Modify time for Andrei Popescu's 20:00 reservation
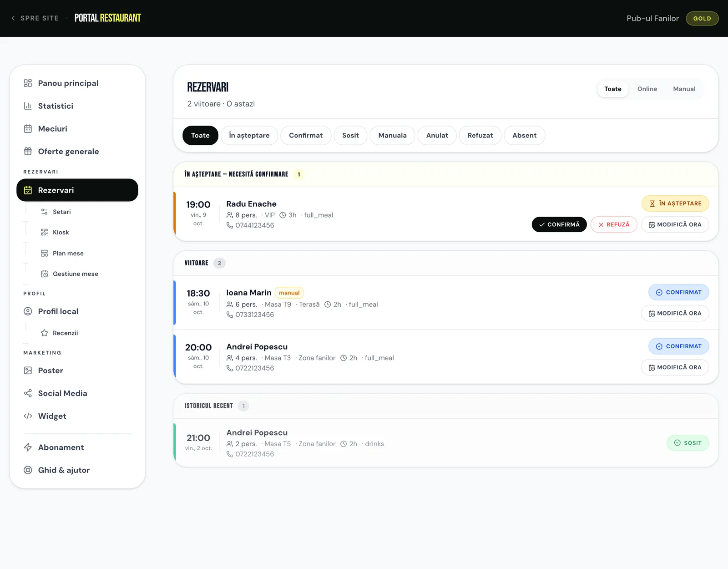 point(675,367)
